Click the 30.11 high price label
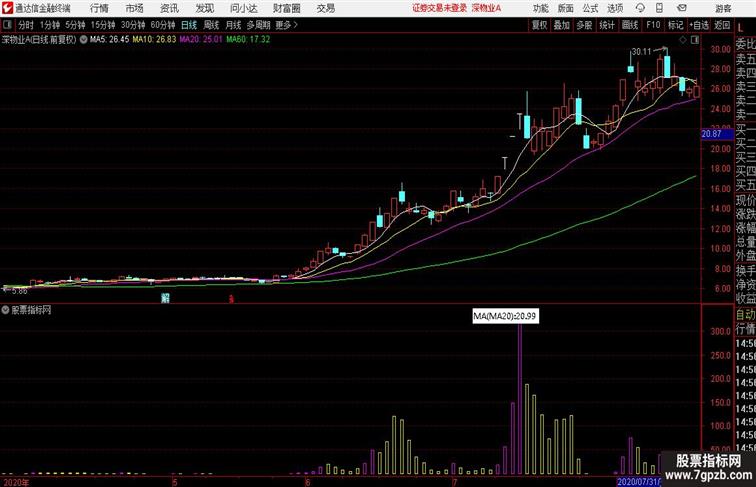756x487 pixels. tap(641, 52)
